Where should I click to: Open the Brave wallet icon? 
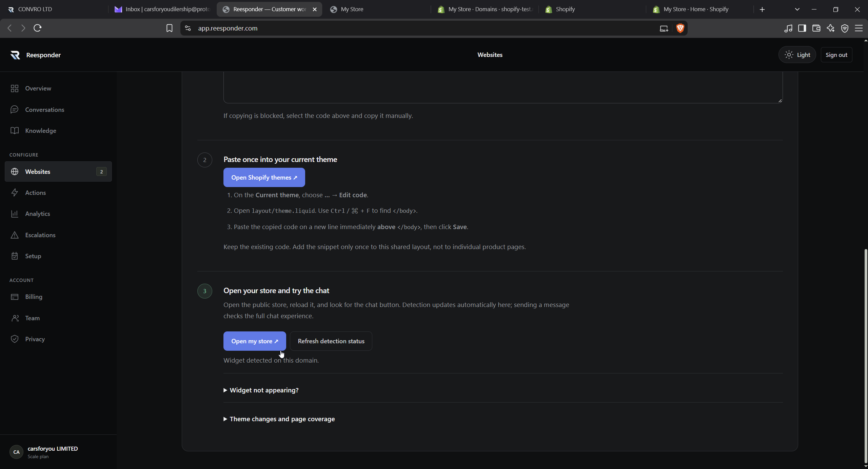click(816, 28)
